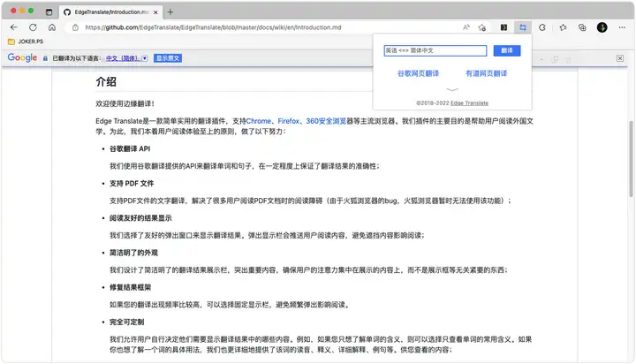
Task: Click the blue 翻译 button
Action: click(507, 50)
